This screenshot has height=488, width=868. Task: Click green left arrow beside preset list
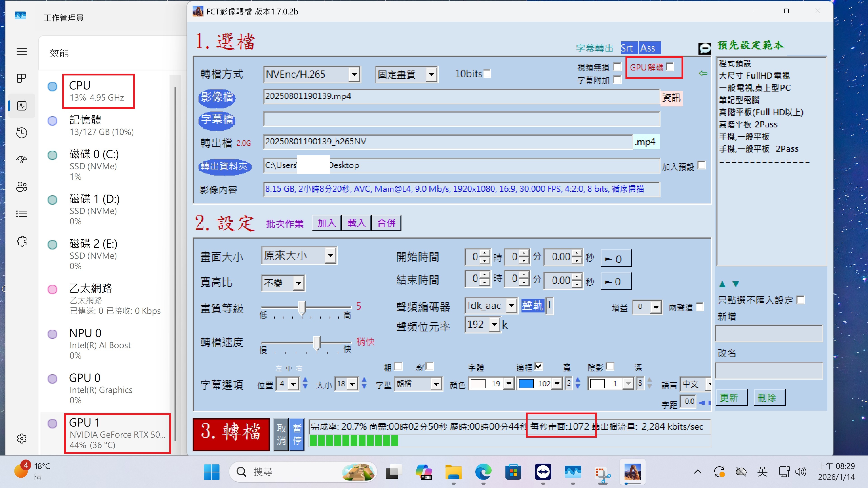click(x=703, y=73)
